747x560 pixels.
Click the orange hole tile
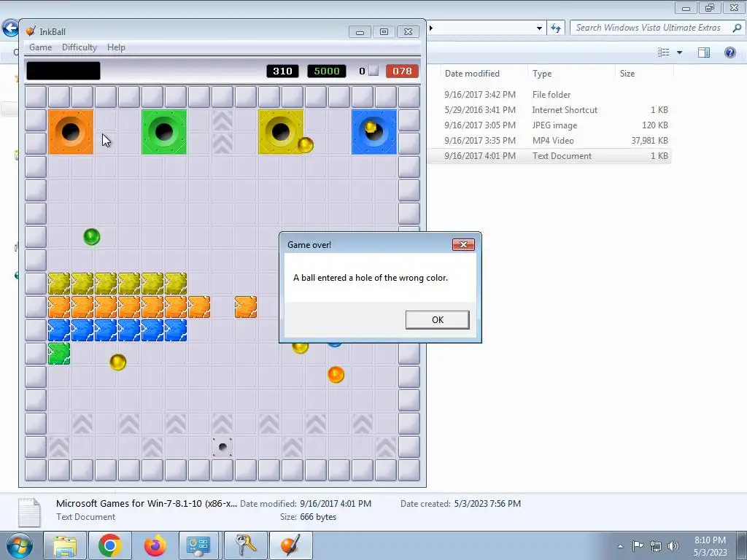tap(71, 132)
